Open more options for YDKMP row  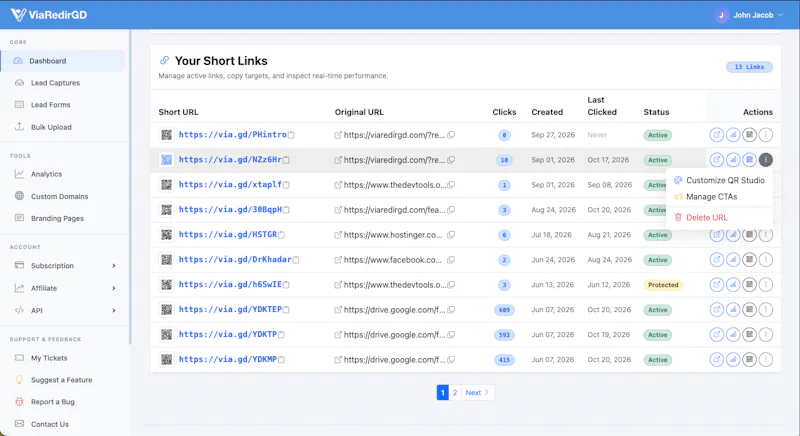[x=765, y=360]
